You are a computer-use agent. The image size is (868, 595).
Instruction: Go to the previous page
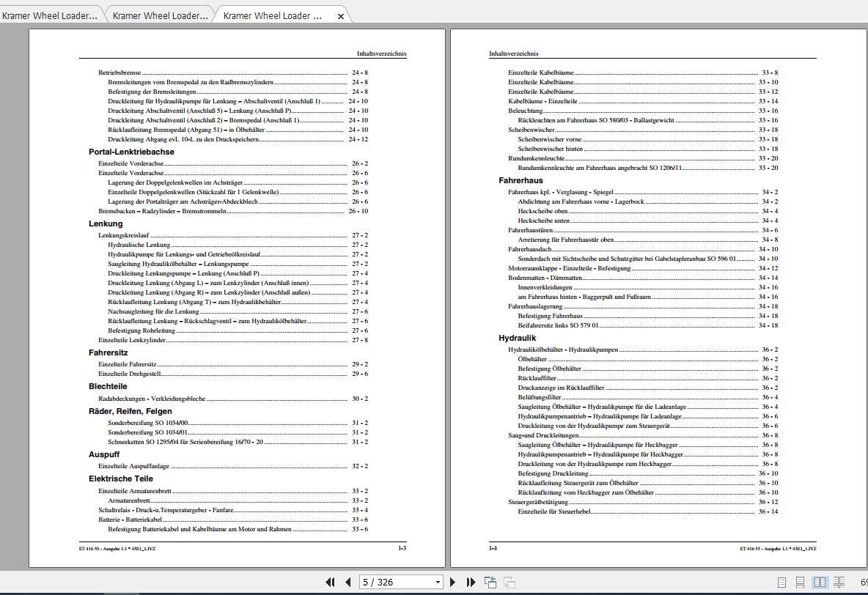point(347,582)
